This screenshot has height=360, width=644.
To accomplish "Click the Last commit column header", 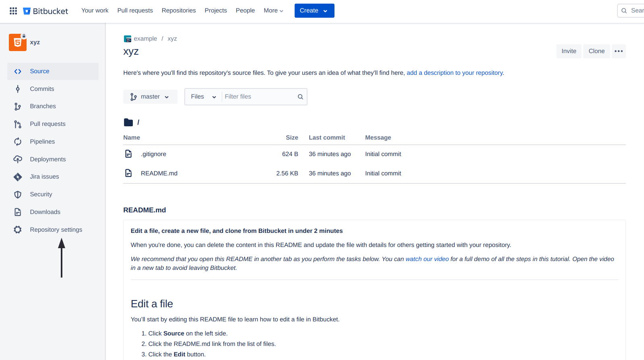I will point(327,138).
